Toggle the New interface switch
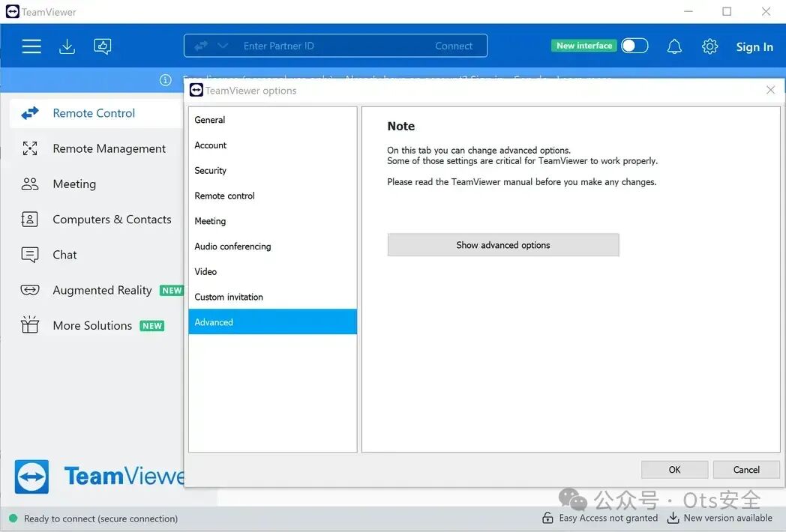This screenshot has width=786, height=532. coord(634,46)
